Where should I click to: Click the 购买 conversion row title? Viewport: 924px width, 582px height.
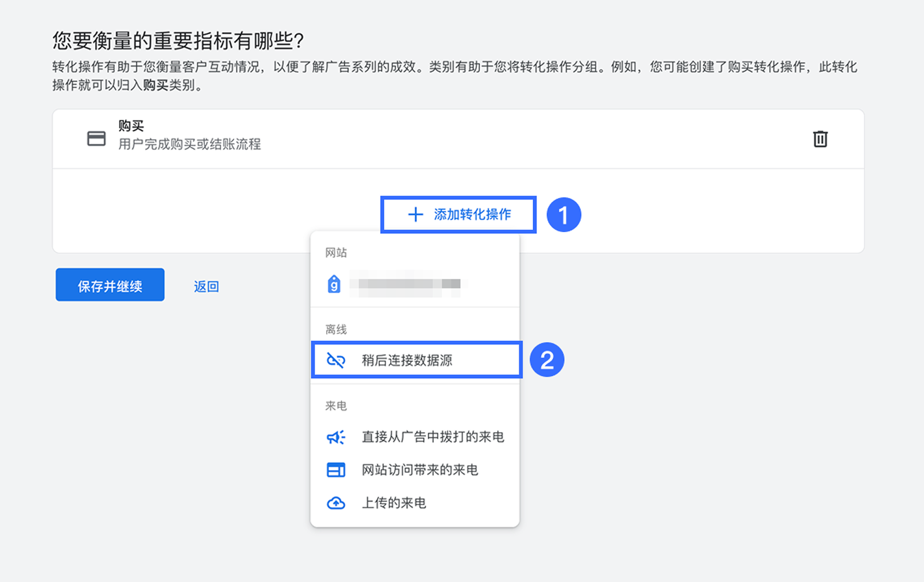(131, 126)
